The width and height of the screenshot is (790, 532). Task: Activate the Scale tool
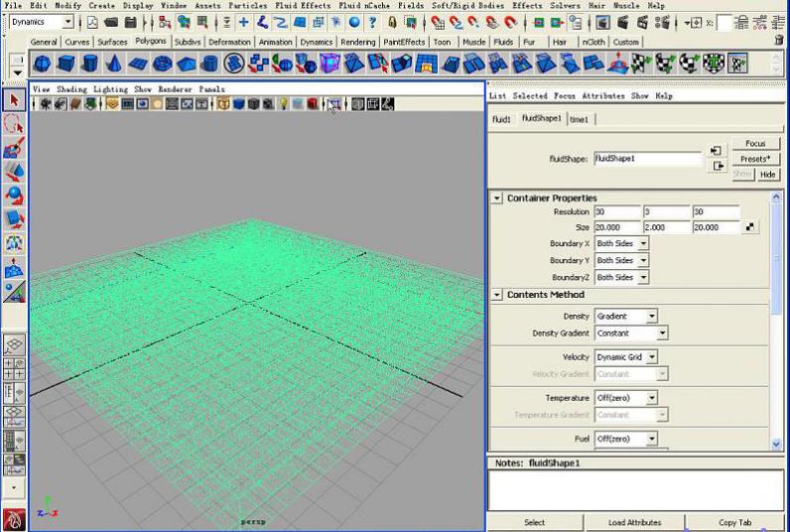14,219
